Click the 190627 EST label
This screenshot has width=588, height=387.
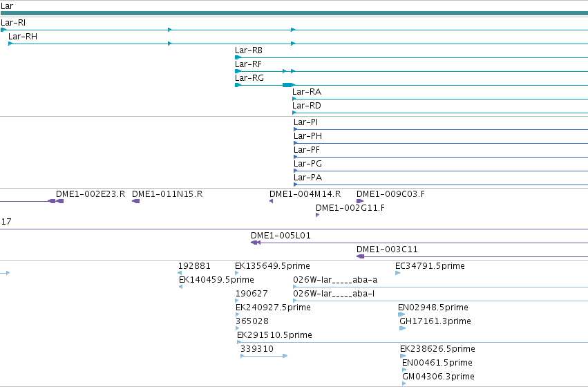[252, 294]
